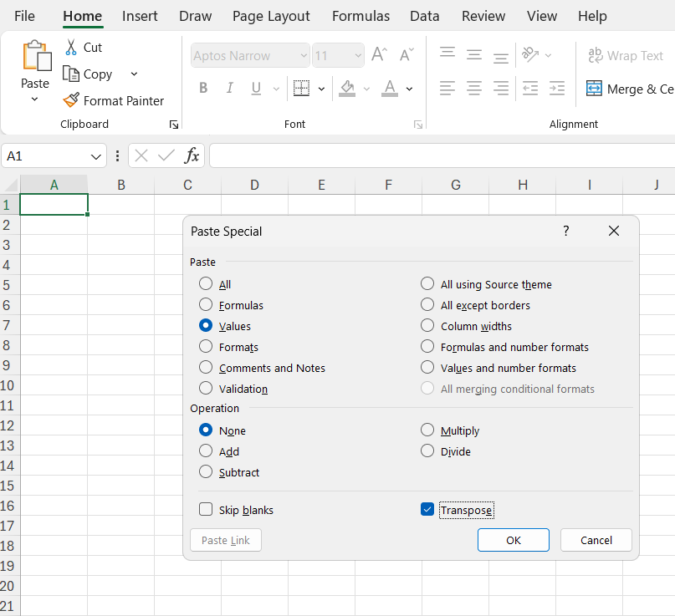Expand the Copy options dropdown arrow
This screenshot has width=675, height=616.
tap(134, 74)
